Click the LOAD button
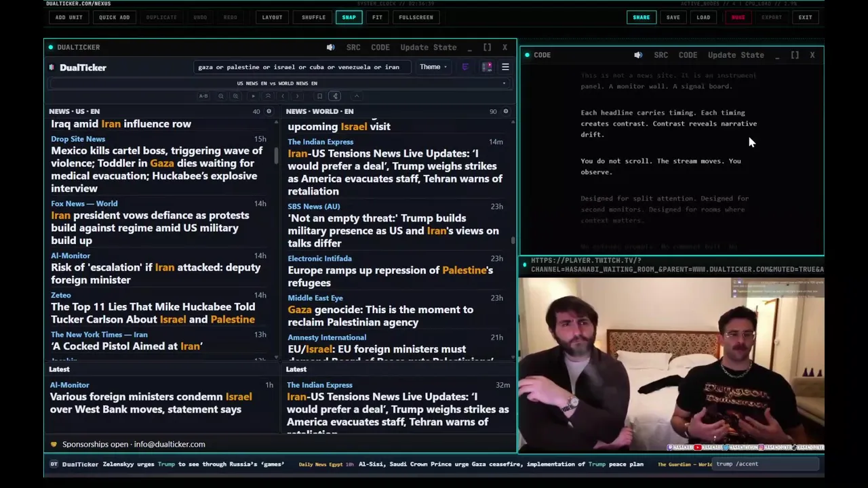 [x=703, y=17]
